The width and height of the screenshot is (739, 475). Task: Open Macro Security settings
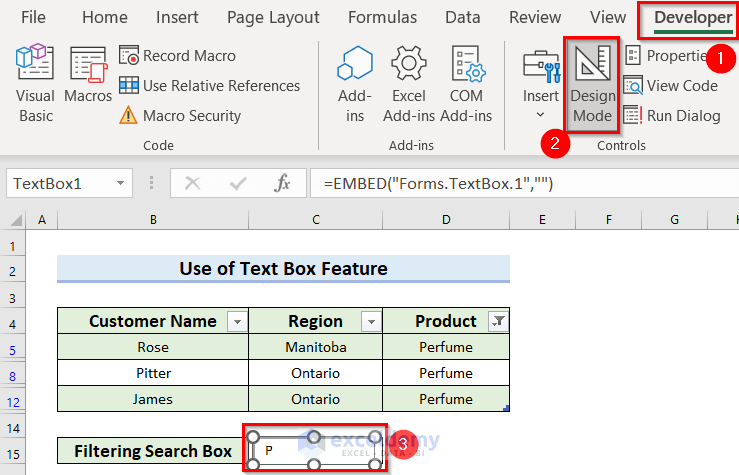180,116
